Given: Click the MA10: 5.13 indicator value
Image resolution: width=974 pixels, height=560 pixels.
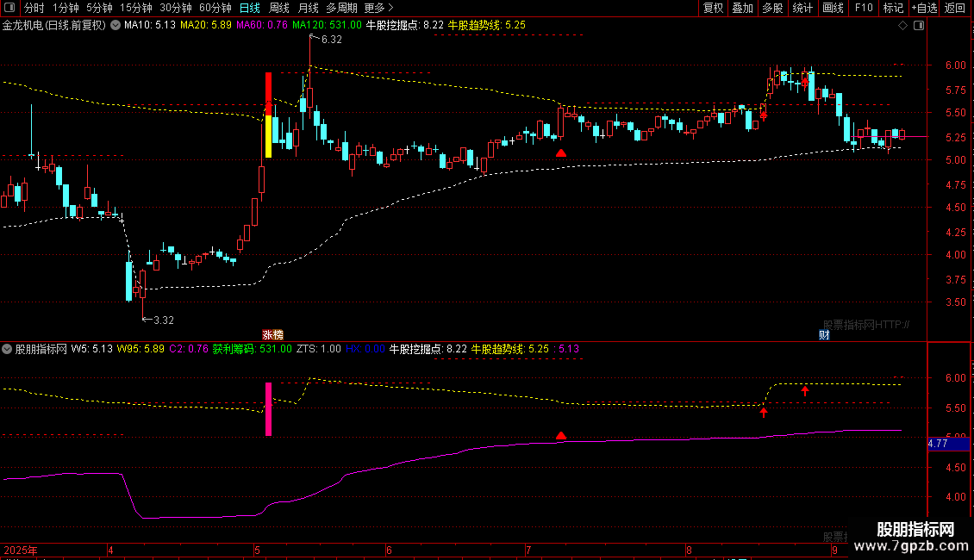Looking at the screenshot, I should [150, 26].
